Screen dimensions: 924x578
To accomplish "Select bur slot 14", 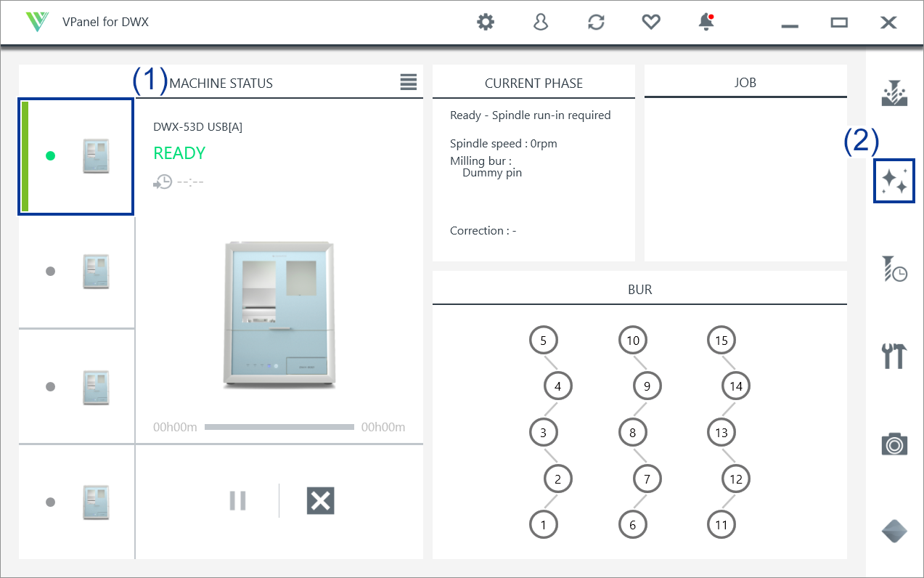I will click(736, 386).
